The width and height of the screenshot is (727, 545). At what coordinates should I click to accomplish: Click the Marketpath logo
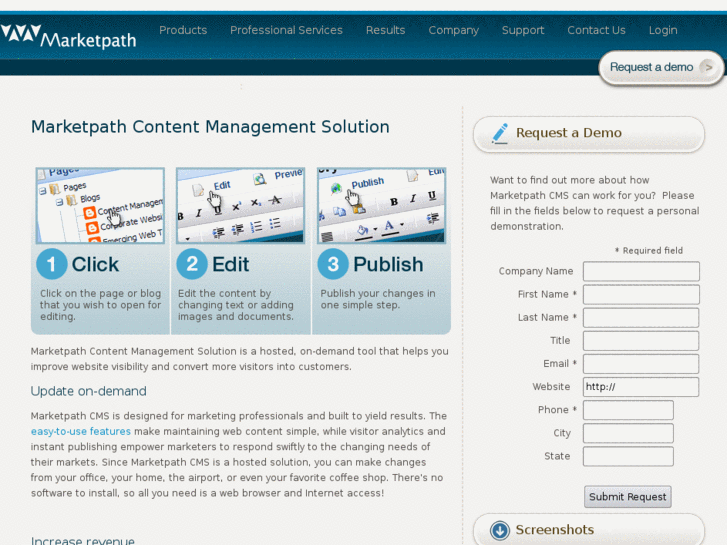69,37
